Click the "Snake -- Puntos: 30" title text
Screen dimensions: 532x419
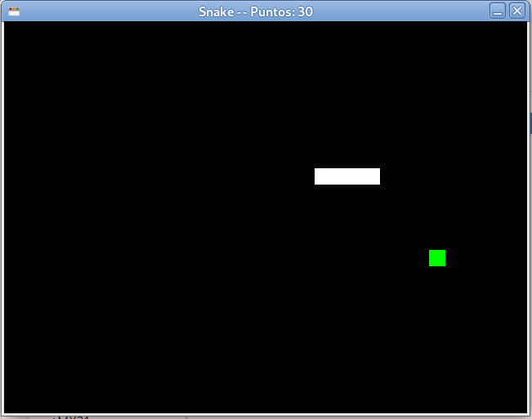[x=255, y=11]
